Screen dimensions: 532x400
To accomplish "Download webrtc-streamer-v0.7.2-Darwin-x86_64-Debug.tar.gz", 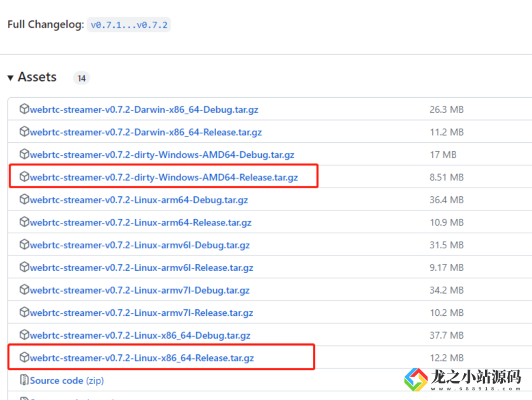I will 144,110.
